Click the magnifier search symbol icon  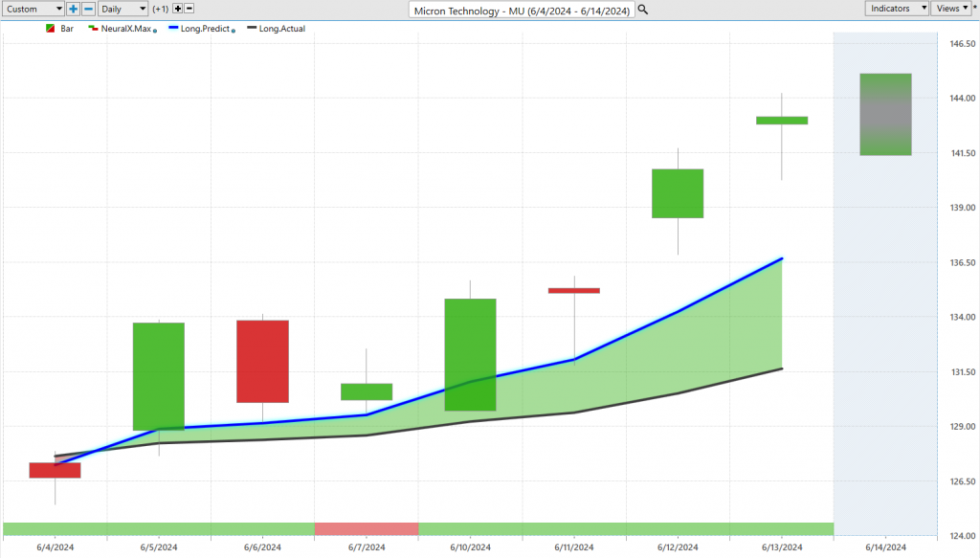[643, 9]
